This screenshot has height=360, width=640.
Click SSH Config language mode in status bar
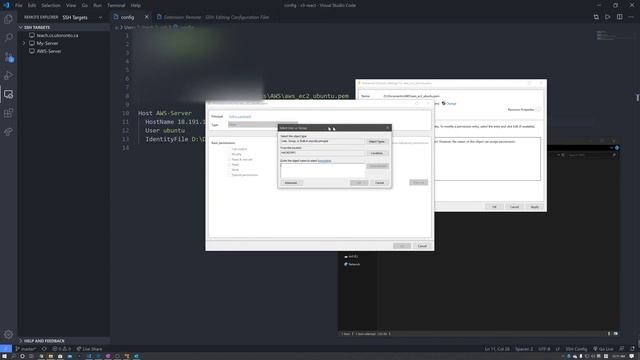click(x=576, y=349)
